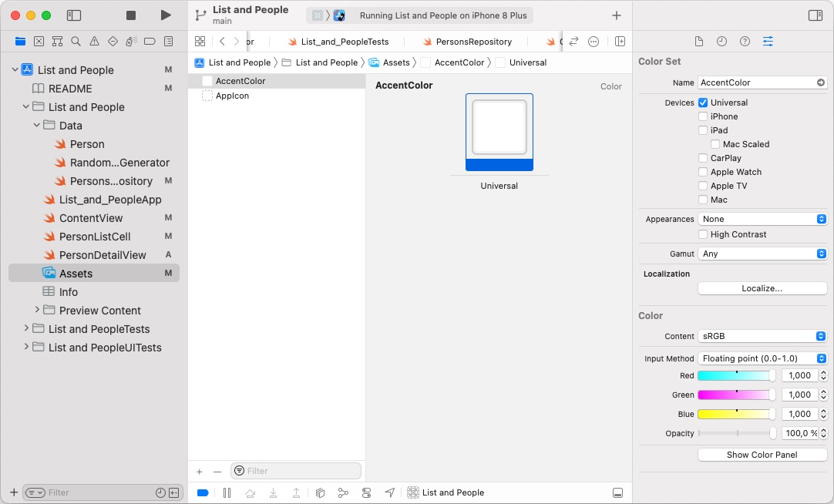Adjust the Red color slider

(737, 375)
